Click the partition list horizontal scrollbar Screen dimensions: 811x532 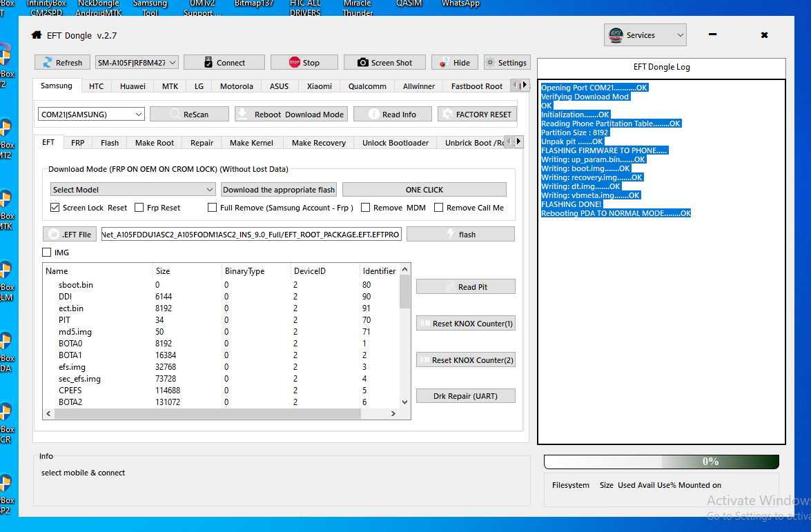[x=222, y=413]
